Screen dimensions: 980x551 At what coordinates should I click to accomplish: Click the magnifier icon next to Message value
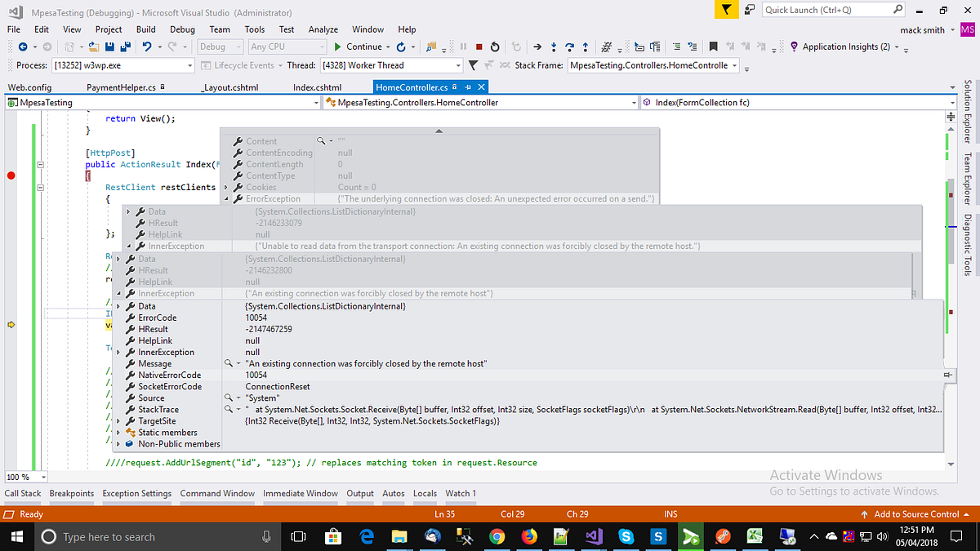tap(229, 364)
